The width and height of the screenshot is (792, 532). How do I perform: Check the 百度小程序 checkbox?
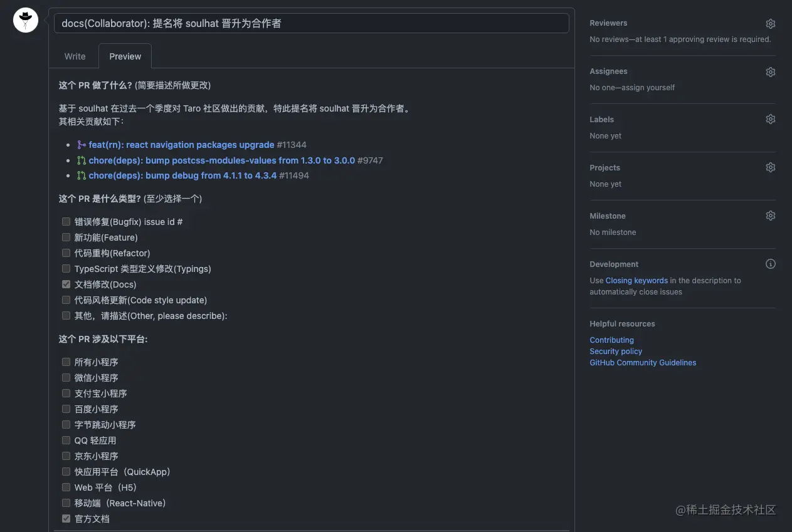pos(66,409)
